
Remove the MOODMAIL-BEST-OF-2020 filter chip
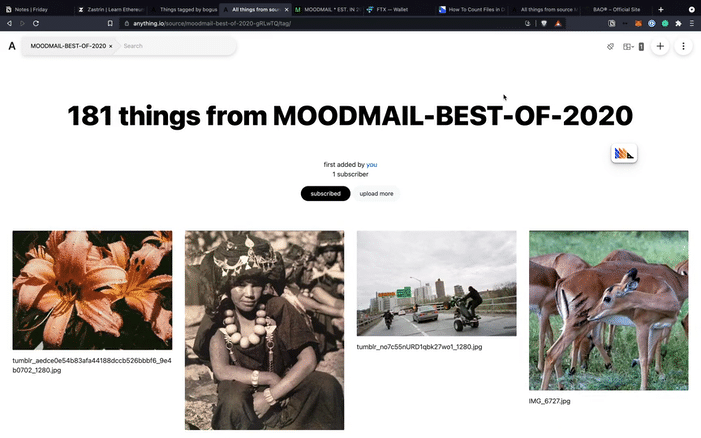point(110,46)
